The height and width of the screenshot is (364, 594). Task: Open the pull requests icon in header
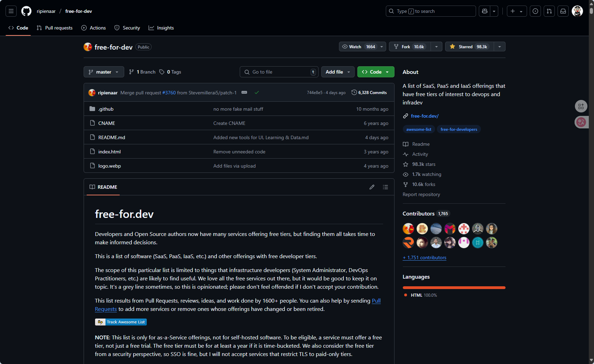point(549,11)
